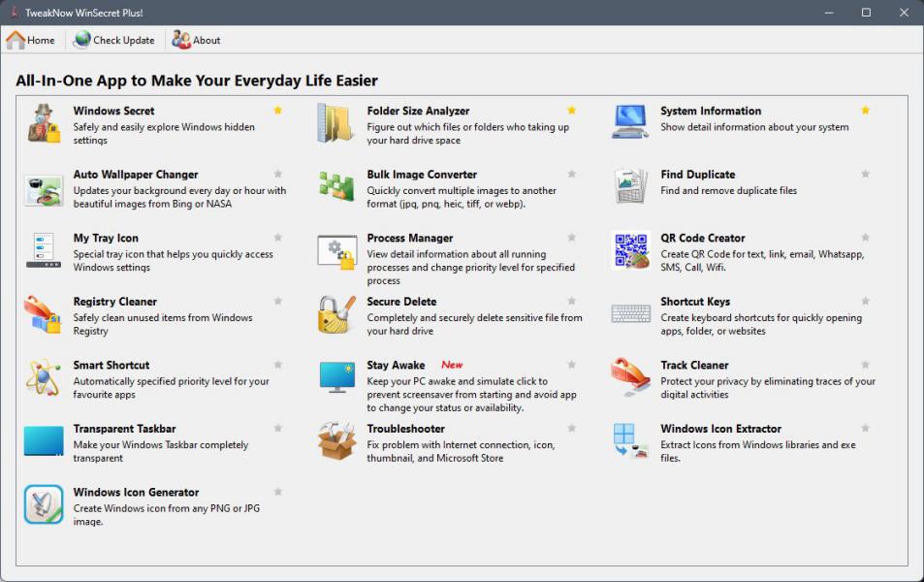924x582 pixels.
Task: Open the Track Cleaner title link
Action: pyautogui.click(x=694, y=366)
